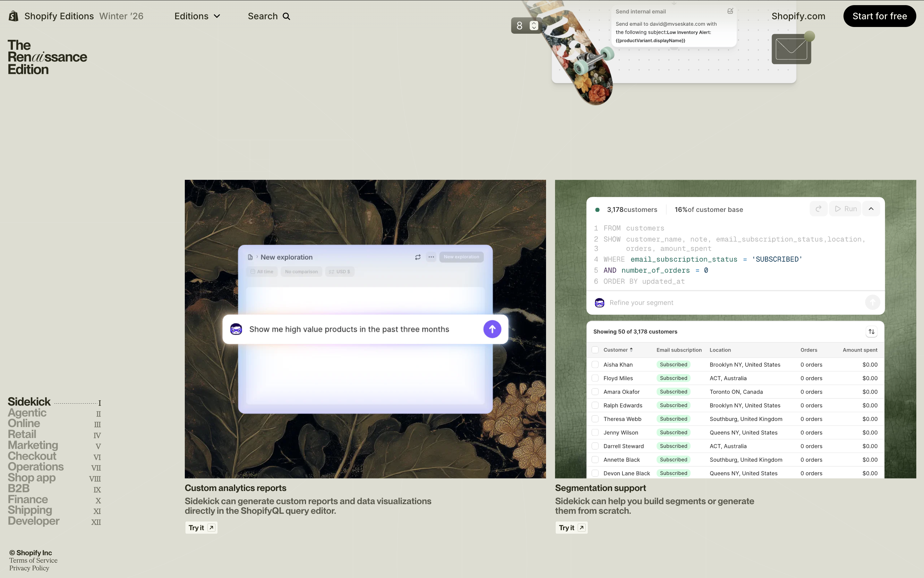The height and width of the screenshot is (578, 924).
Task: Click the Show me high value products prompt field
Action: (365, 329)
